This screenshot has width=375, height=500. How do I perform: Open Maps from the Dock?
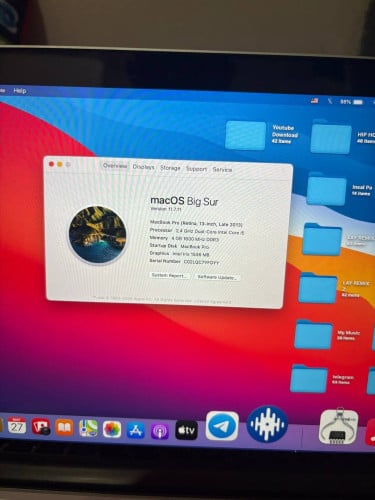[x=88, y=428]
